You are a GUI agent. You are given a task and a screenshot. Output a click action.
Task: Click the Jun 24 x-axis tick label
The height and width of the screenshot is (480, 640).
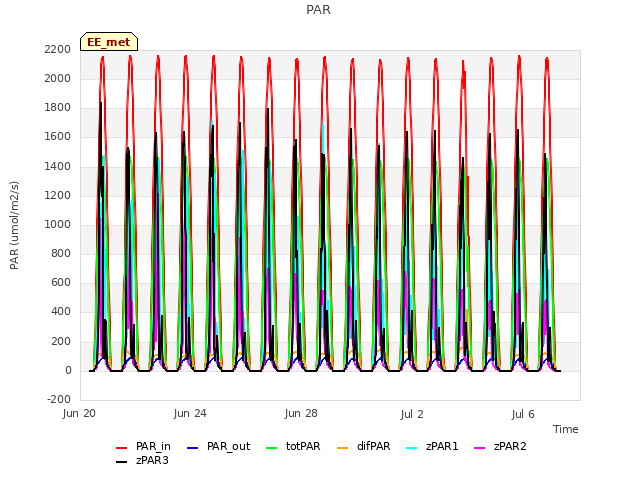click(190, 413)
